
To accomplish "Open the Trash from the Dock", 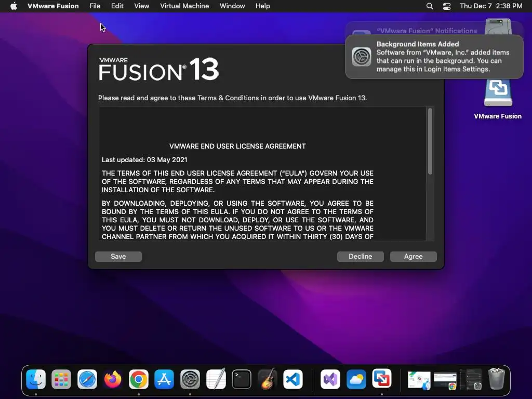I will pyautogui.click(x=497, y=379).
